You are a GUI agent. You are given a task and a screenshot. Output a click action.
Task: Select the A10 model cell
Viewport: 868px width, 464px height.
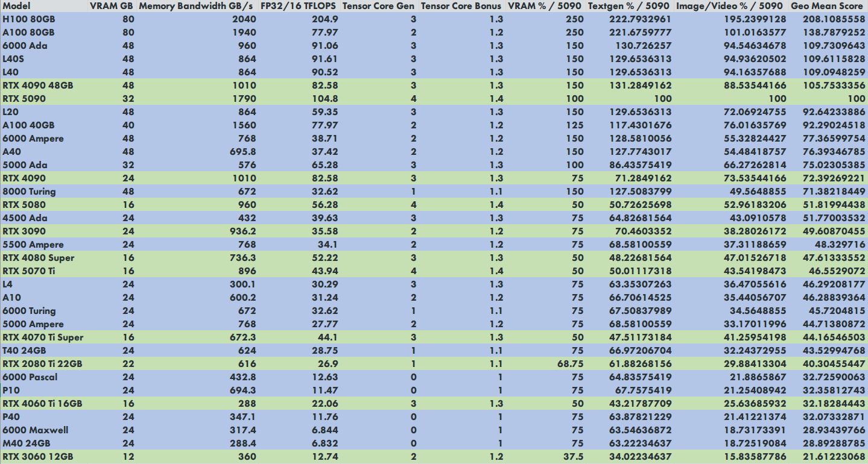(11, 298)
